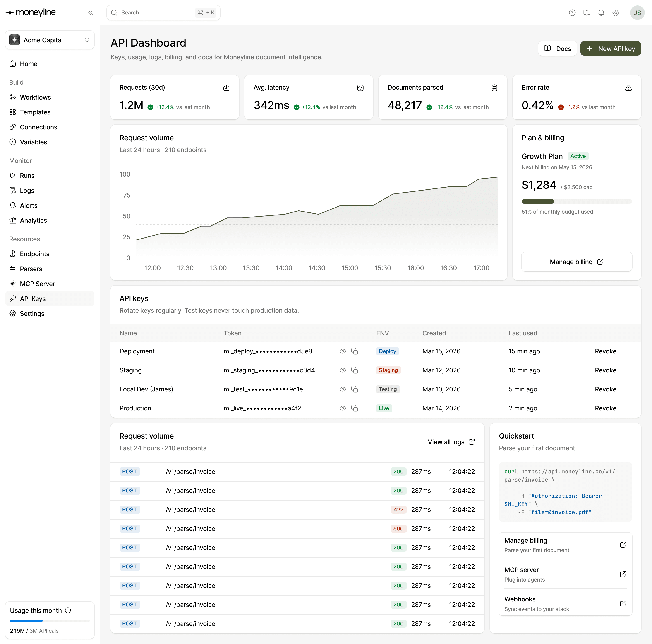Reveal the Local Dev (James) token

[x=343, y=389]
